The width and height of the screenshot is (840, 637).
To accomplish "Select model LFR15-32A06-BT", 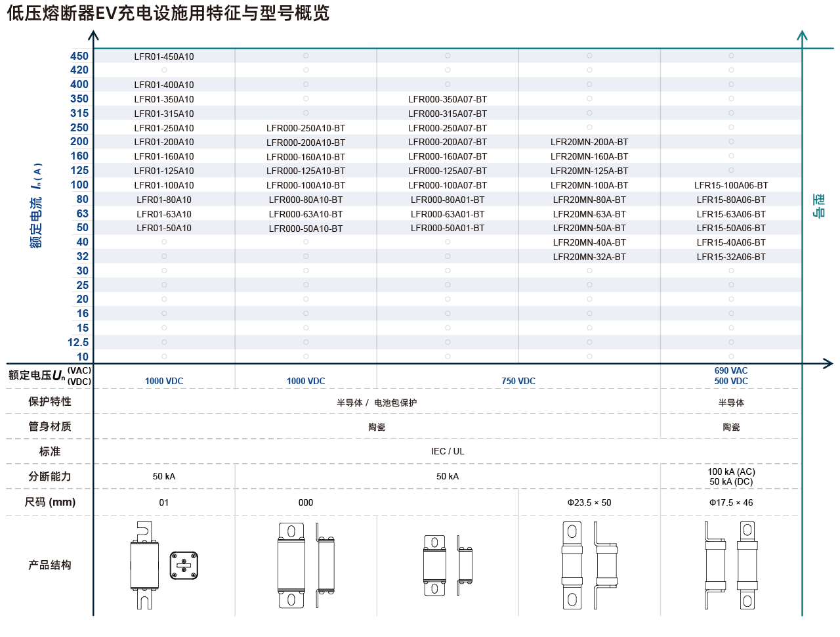I will point(731,257).
